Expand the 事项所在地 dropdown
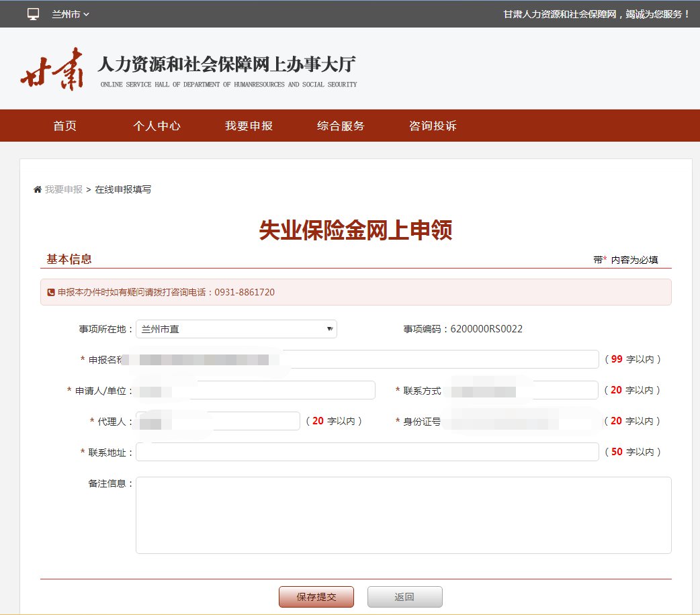The height and width of the screenshot is (615, 700). [x=236, y=329]
